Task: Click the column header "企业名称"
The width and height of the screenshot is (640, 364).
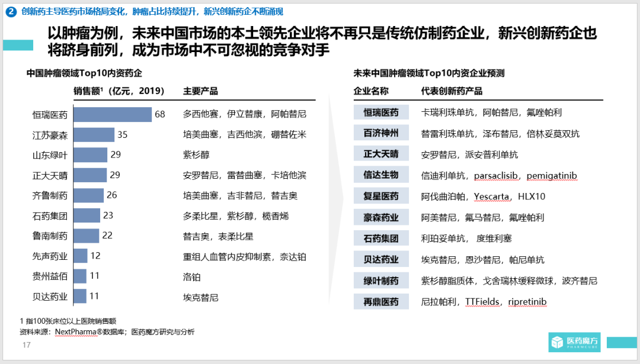Action: [x=371, y=91]
